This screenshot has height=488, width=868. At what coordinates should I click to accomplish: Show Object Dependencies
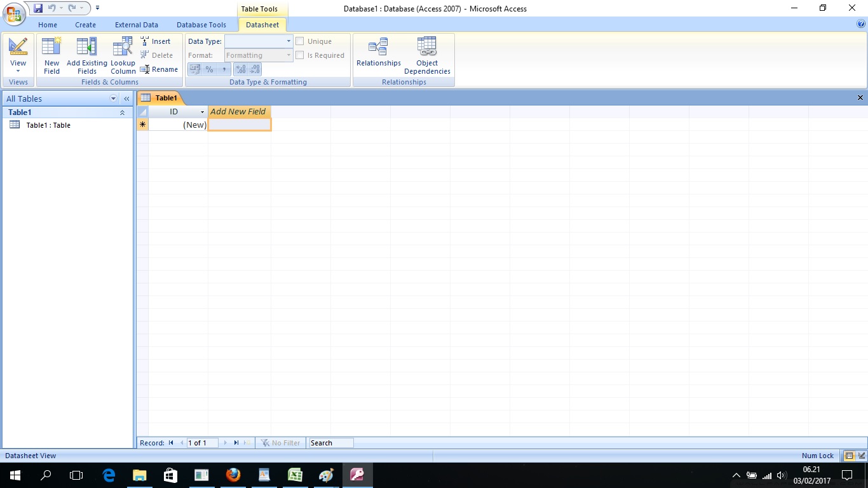click(427, 55)
